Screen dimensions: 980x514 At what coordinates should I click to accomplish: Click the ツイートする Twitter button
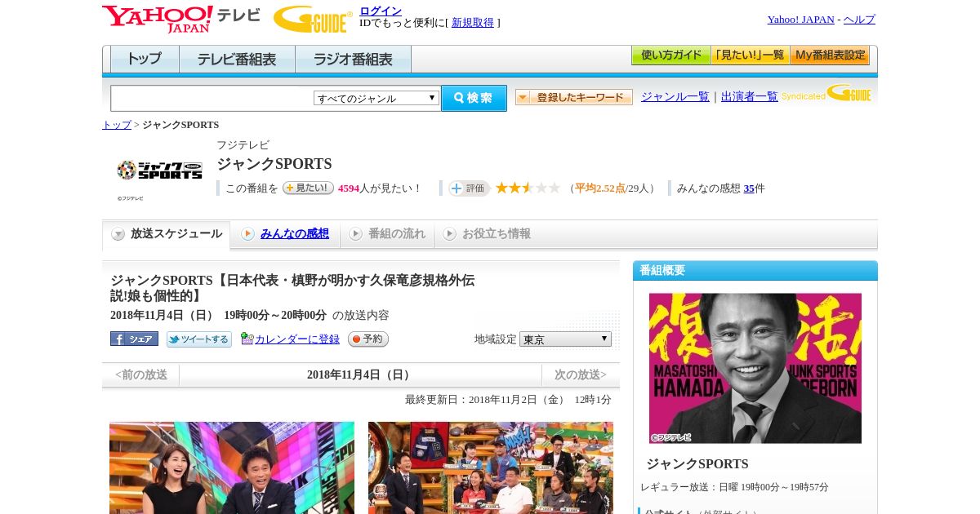pos(199,339)
